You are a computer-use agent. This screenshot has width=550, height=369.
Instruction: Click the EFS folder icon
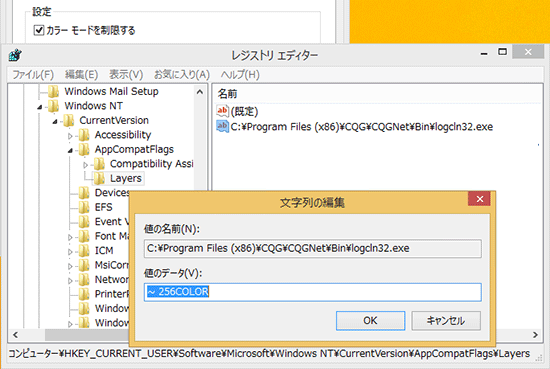point(84,207)
